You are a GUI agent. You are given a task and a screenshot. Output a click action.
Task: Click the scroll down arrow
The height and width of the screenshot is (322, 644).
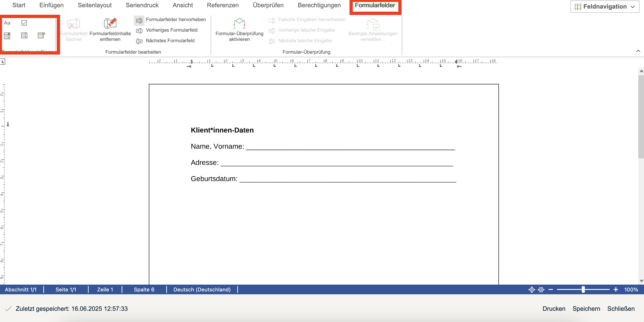[x=641, y=280]
